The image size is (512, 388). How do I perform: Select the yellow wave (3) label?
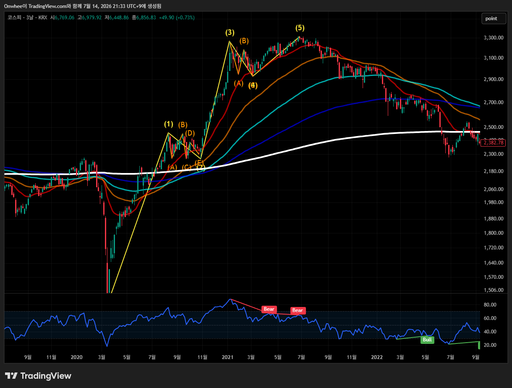pyautogui.click(x=230, y=33)
